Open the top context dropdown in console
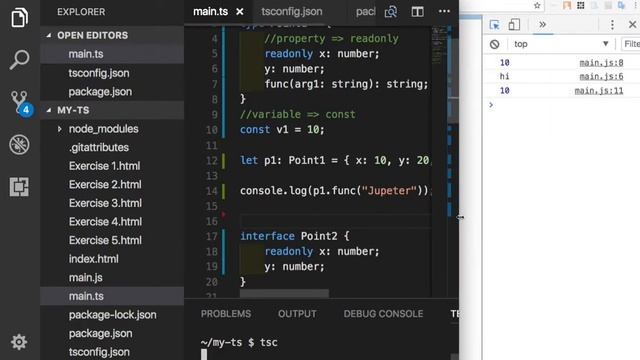This screenshot has height=360, width=640. click(561, 44)
